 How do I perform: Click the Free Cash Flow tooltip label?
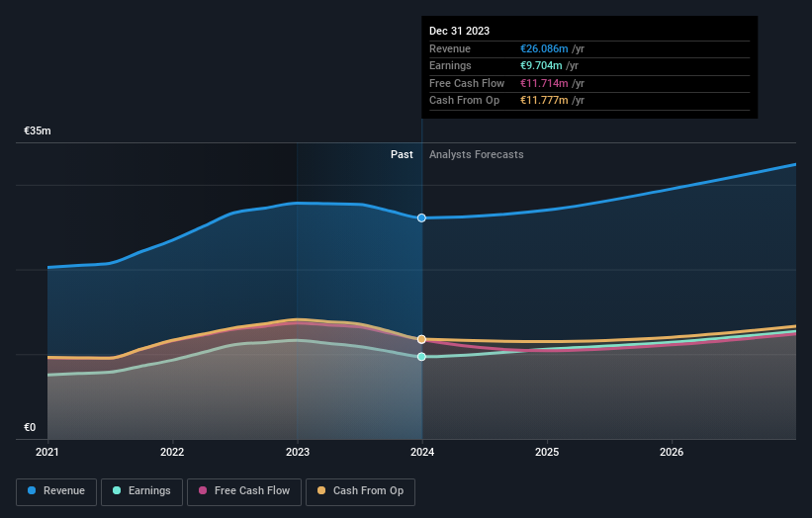point(467,83)
